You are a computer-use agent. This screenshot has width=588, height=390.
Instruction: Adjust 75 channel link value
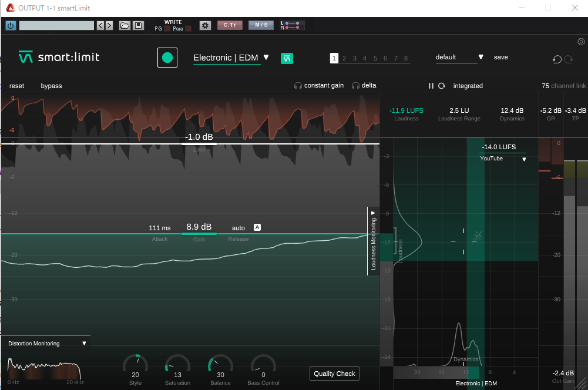(564, 86)
